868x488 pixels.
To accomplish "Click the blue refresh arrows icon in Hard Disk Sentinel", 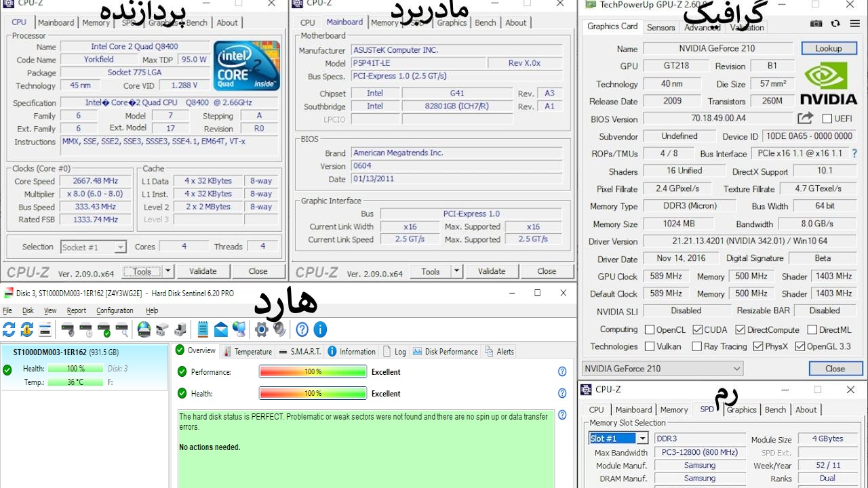I will [x=9, y=330].
